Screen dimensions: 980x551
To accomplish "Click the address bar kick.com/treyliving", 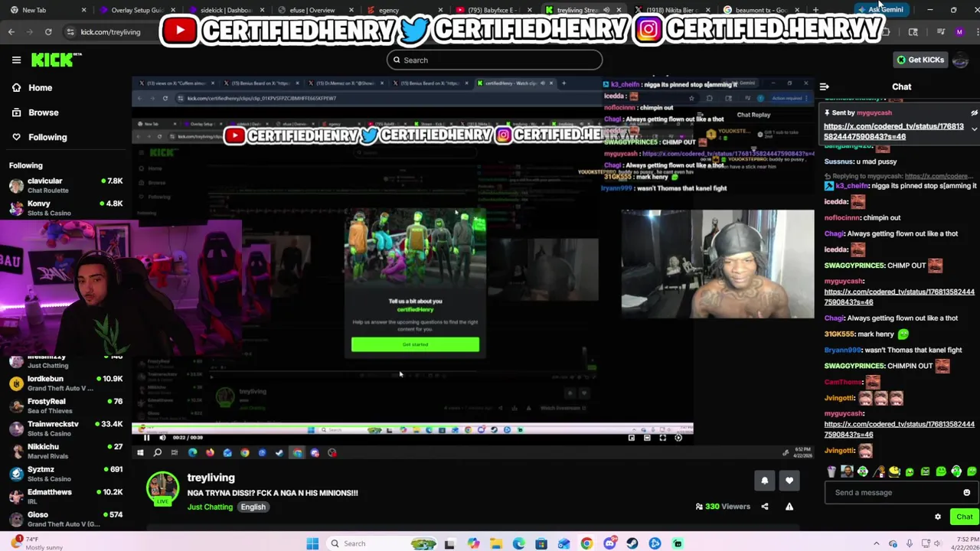I will click(110, 32).
